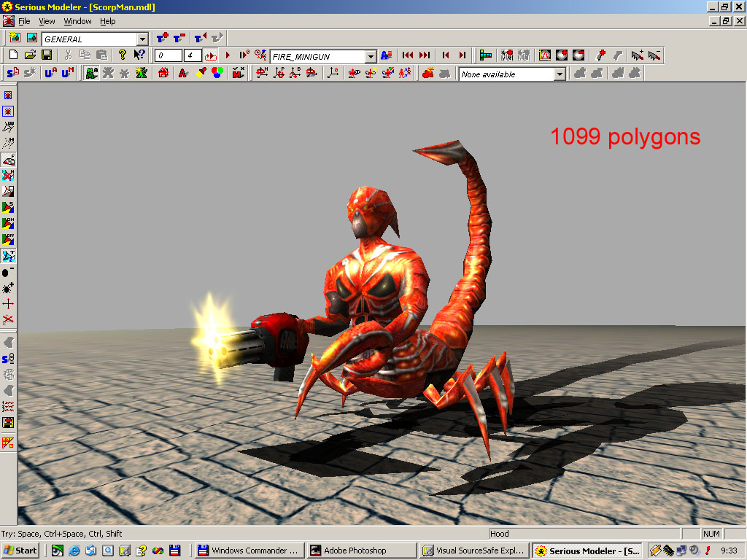Expand the GENERAL texture dropdown
The height and width of the screenshot is (560, 747).
click(x=142, y=39)
